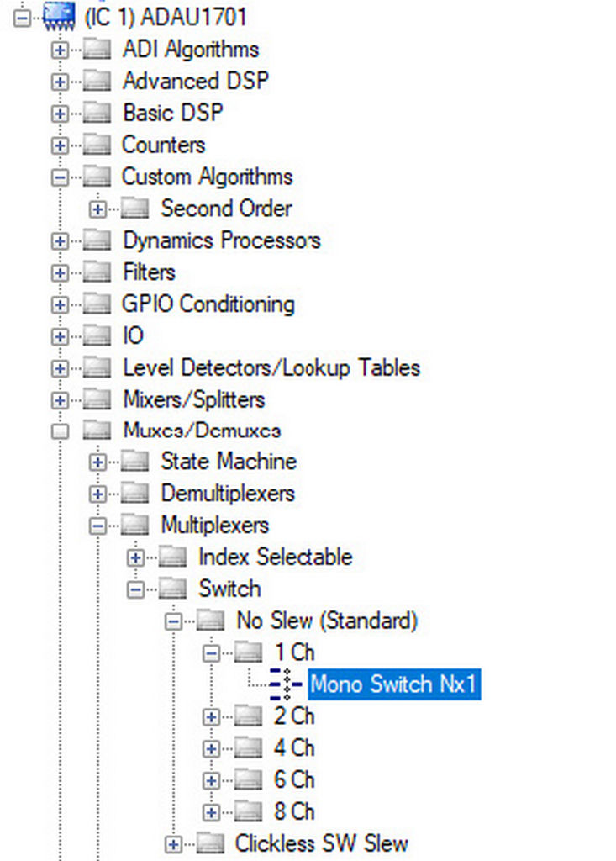Select the Mono Switch Nx1 block icon
This screenshot has height=861, width=616.
coord(286,684)
